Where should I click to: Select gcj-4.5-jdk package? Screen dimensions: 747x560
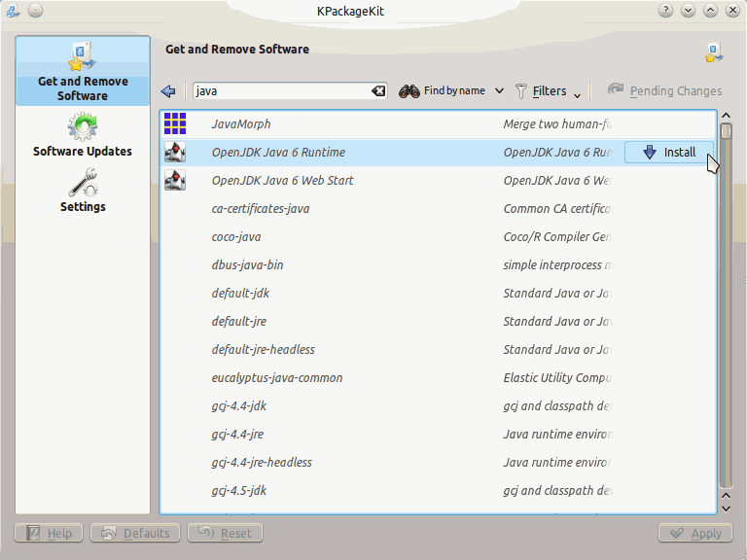coord(438,490)
